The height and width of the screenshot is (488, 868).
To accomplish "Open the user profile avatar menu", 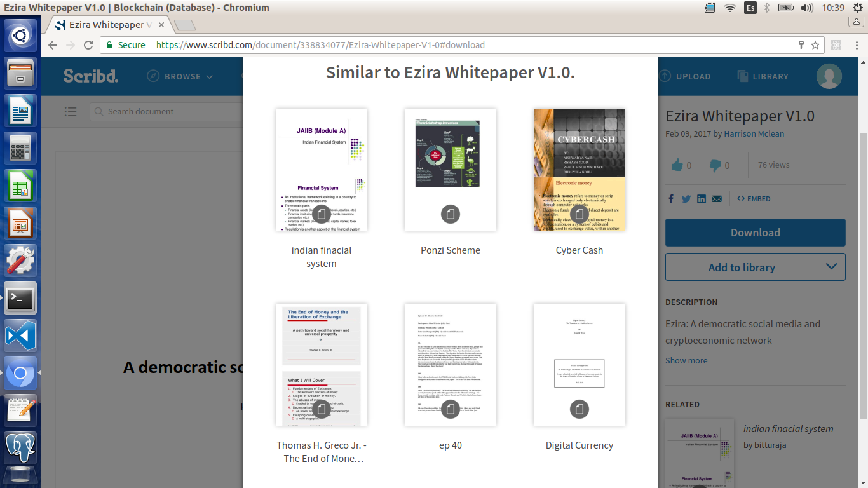I will coord(829,76).
